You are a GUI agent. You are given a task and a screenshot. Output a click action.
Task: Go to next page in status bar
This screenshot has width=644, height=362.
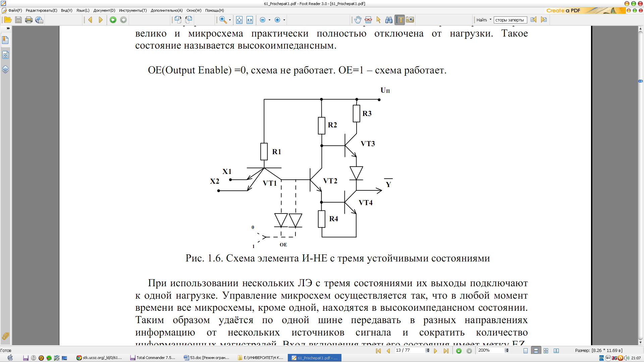pyautogui.click(x=435, y=351)
